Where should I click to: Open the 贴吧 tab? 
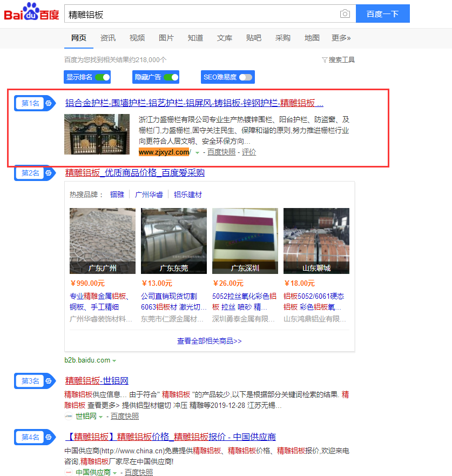click(x=254, y=38)
